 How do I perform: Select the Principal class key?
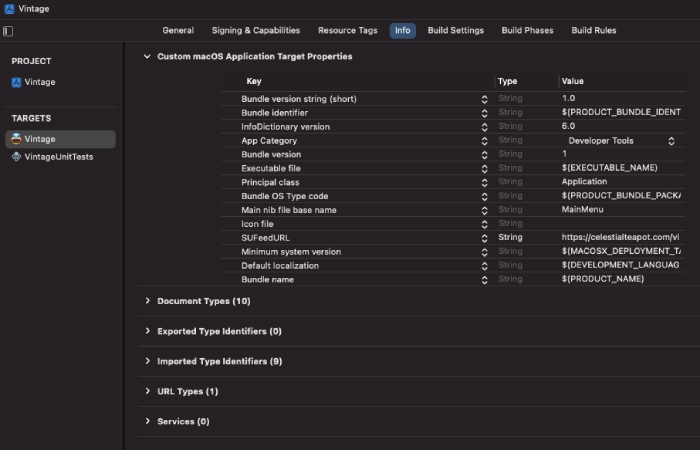(270, 183)
